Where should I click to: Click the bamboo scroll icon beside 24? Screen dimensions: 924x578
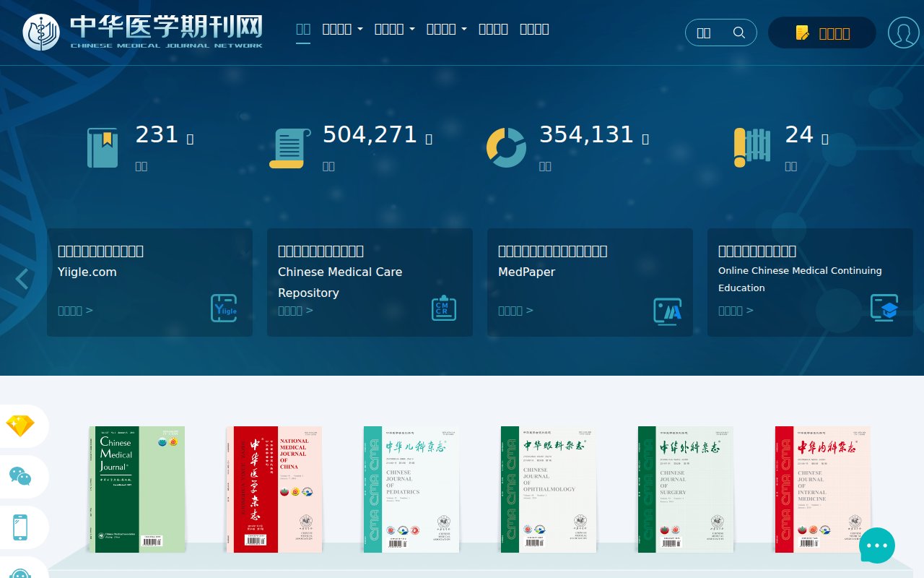[x=751, y=147]
